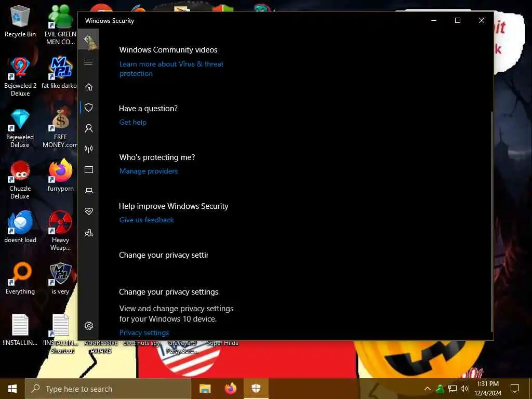Open the Home sidebar icon
This screenshot has width=532, height=399.
[88, 87]
